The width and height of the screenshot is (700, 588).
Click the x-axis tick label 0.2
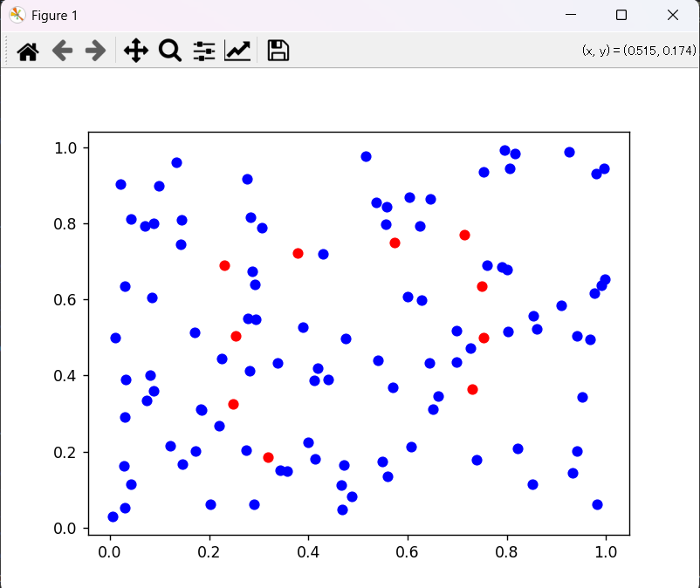(x=209, y=552)
